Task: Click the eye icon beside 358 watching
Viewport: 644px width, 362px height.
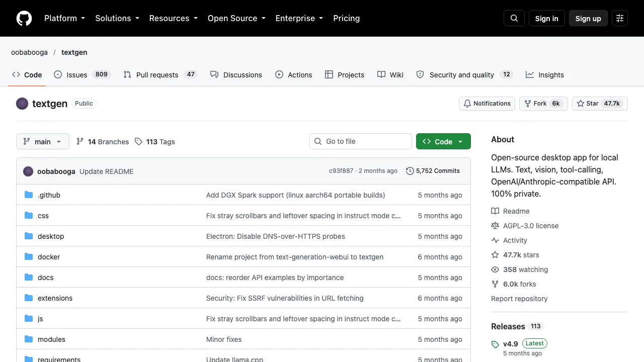Action: click(495, 269)
